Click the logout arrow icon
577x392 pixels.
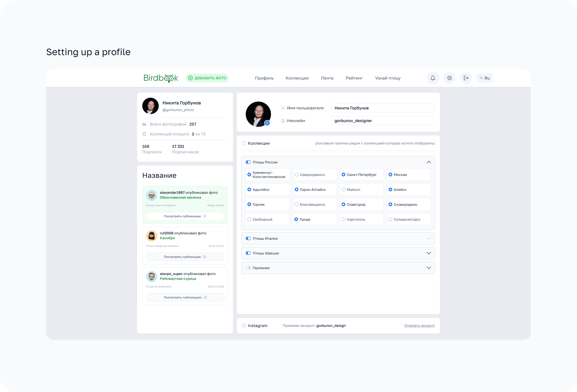coord(466,78)
